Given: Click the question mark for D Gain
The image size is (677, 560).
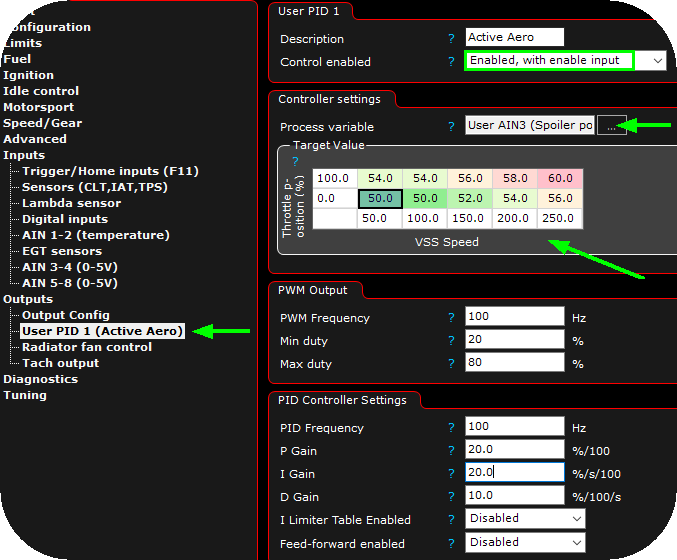Looking at the screenshot, I should [x=451, y=497].
